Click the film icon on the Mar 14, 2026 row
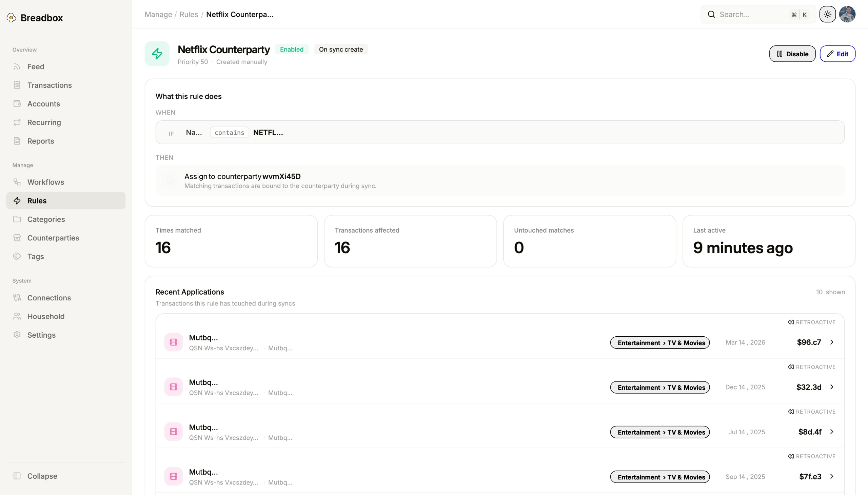This screenshot has height=495, width=868. point(173,342)
